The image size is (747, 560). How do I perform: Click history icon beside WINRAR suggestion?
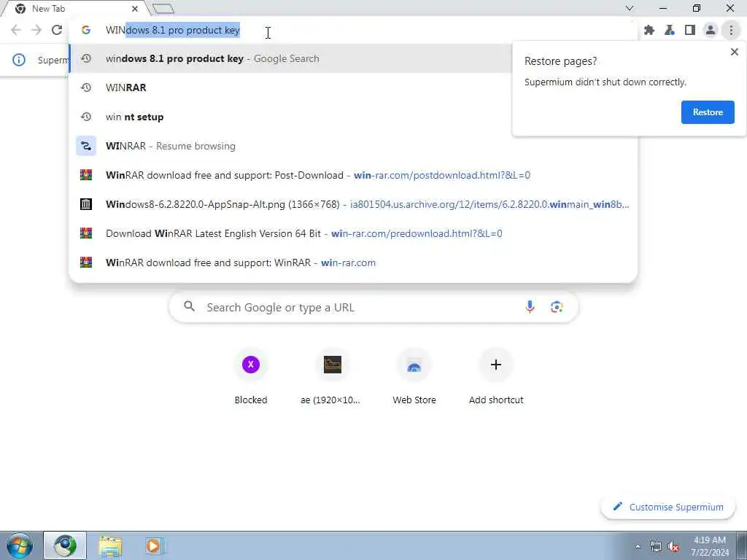tap(86, 87)
